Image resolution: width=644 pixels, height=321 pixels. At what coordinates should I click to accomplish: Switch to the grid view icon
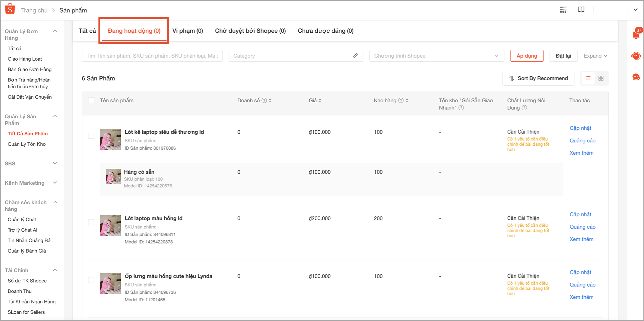(601, 78)
